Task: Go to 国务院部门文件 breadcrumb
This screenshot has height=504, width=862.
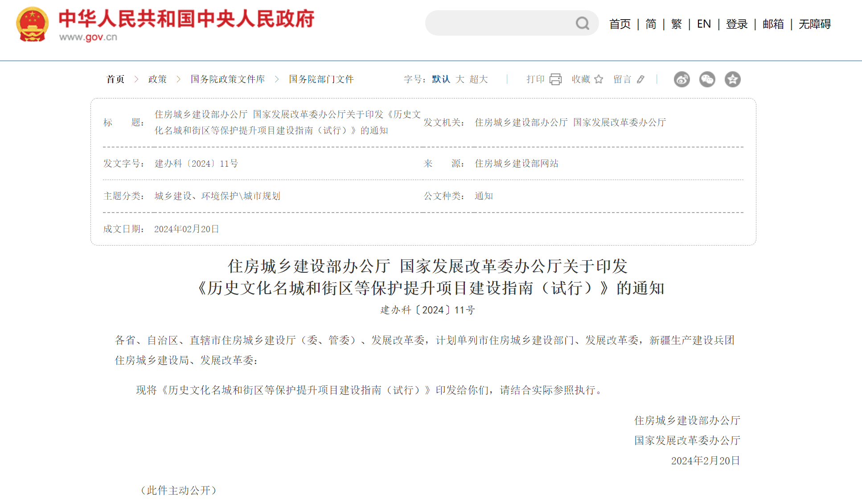Action: [x=321, y=79]
